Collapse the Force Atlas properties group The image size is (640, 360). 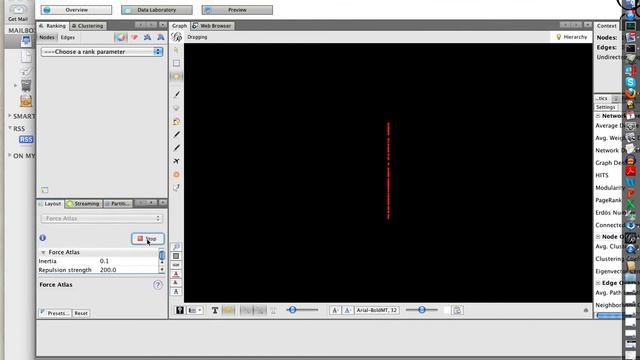tap(43, 253)
